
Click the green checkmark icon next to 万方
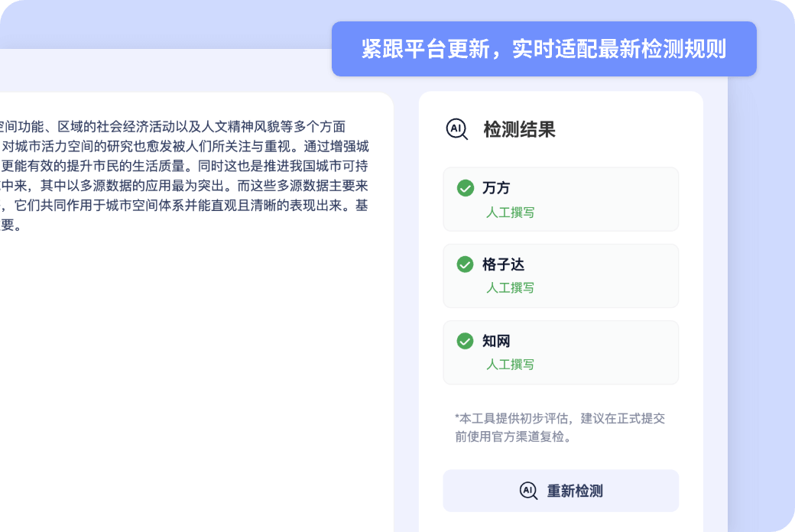click(465, 187)
